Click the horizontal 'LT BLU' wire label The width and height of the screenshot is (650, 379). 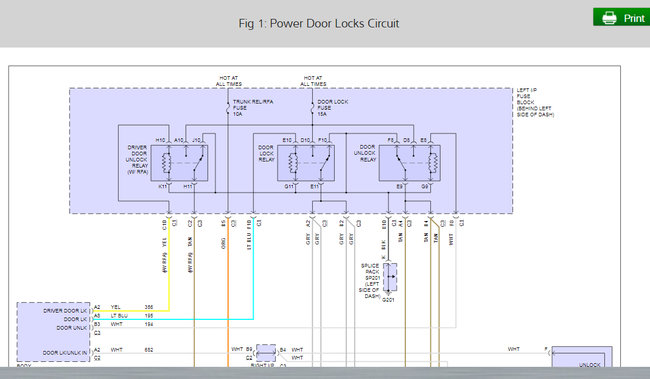119,316
